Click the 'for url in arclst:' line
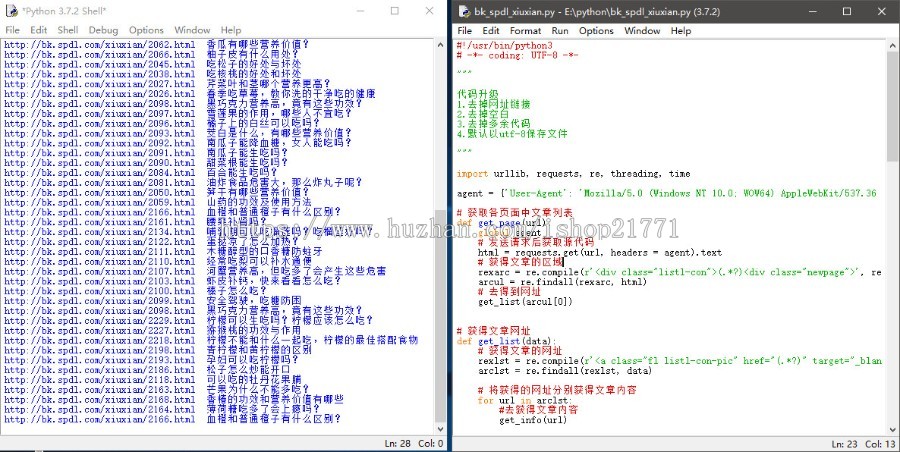Image resolution: width=900 pixels, height=452 pixels. tap(524, 400)
